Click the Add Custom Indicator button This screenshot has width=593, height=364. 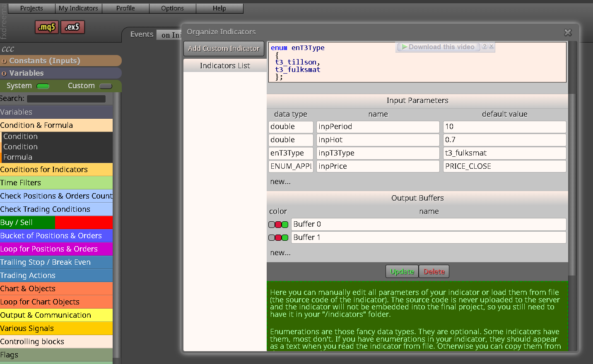coord(224,48)
